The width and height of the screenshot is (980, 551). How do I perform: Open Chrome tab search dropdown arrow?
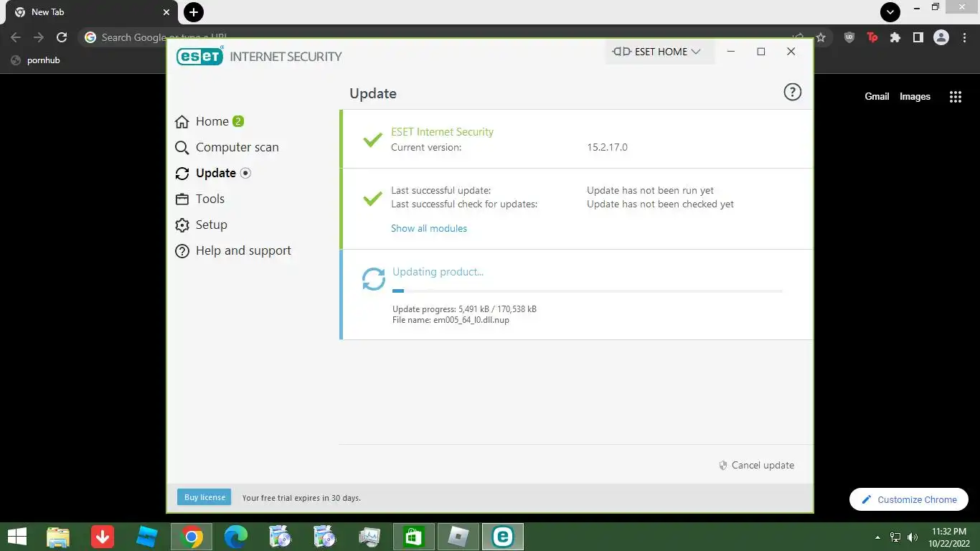890,12
